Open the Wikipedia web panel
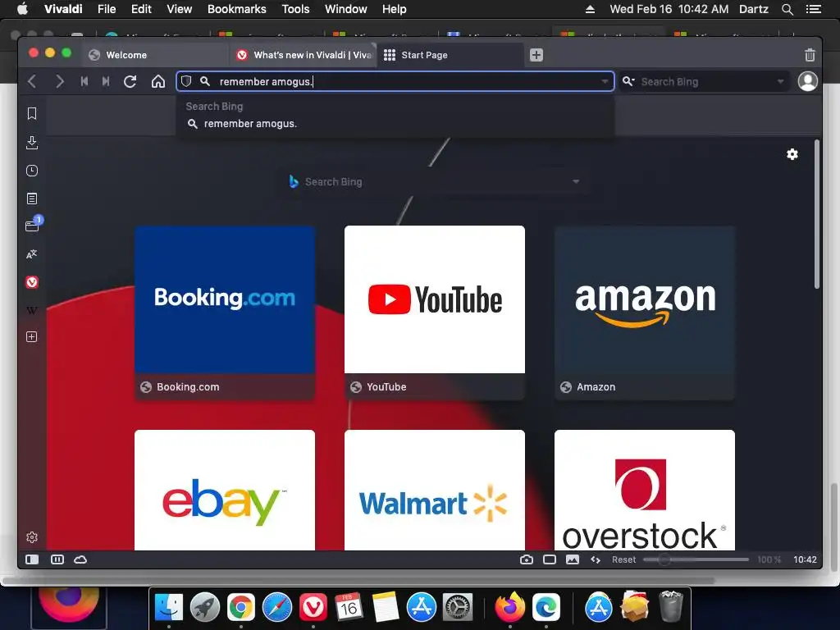840x630 pixels. tap(32, 310)
